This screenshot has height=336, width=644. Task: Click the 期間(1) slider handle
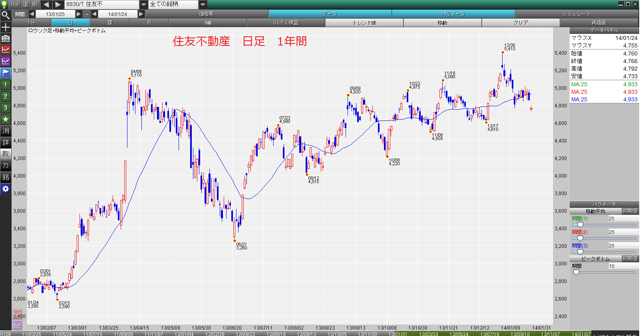(580, 225)
